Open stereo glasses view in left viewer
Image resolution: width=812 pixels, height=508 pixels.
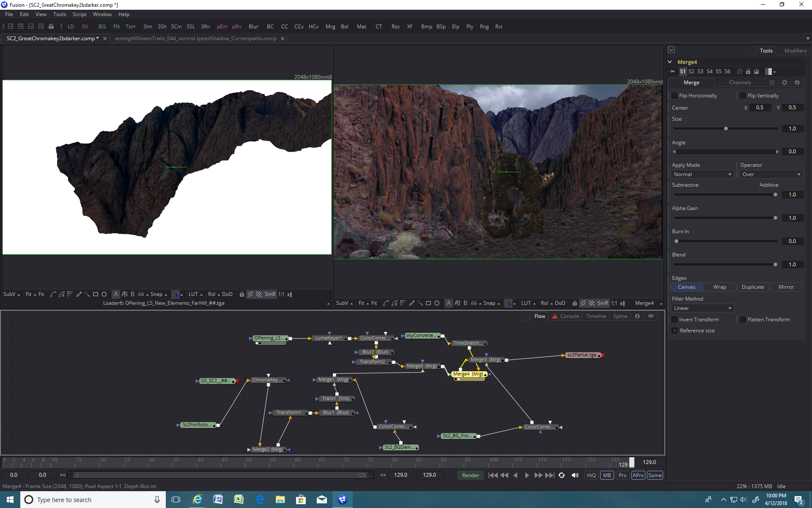coord(141,294)
